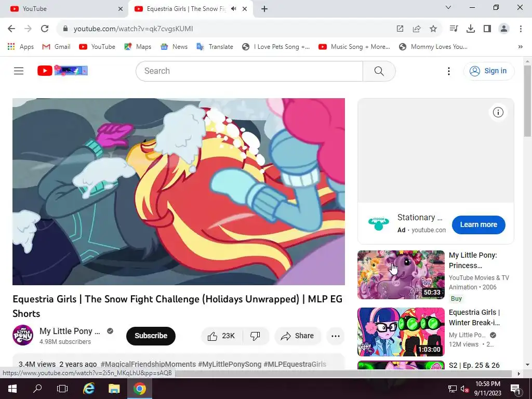Open the Windows Start menu
The width and height of the screenshot is (532, 399).
tap(12, 389)
